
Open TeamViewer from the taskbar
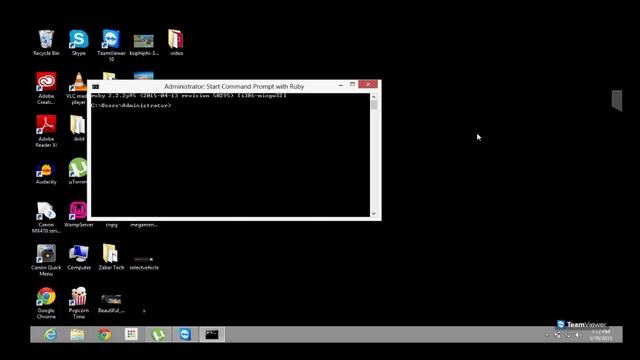(x=185, y=335)
